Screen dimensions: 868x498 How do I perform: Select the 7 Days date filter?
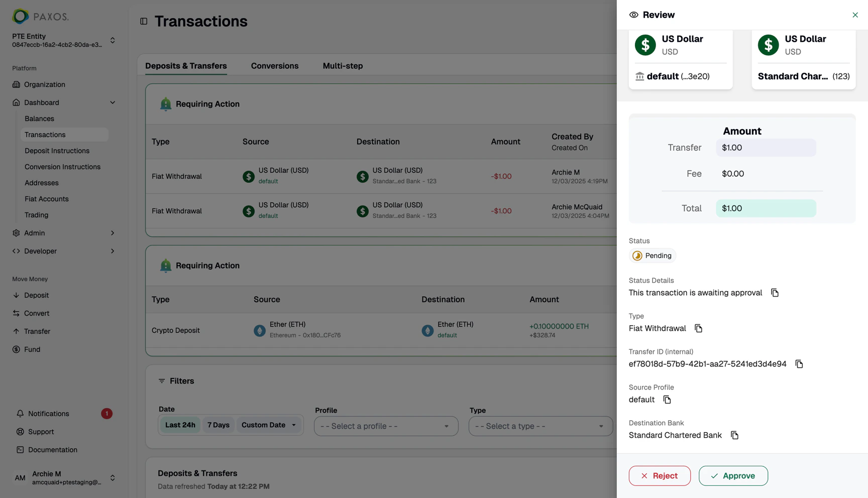click(218, 425)
